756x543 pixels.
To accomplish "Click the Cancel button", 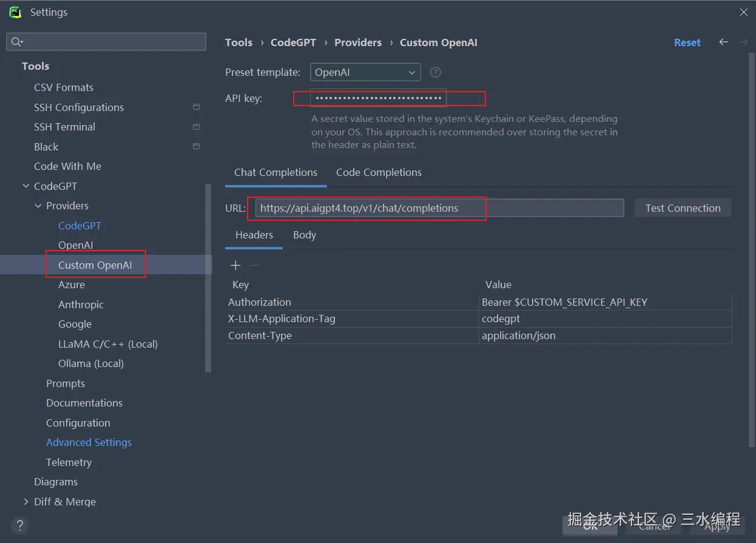I will tap(654, 525).
